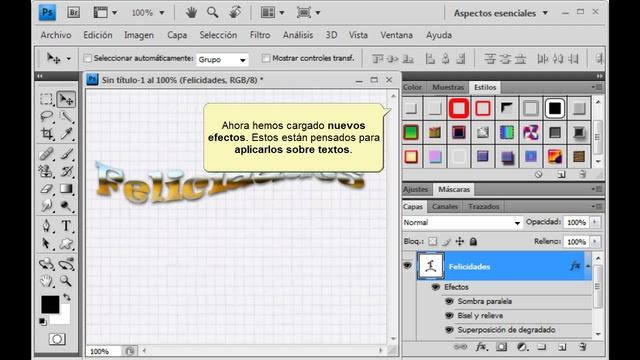Viewport: 640px width, 360px height.
Task: Click the document zoom percentage field
Action: (x=104, y=351)
